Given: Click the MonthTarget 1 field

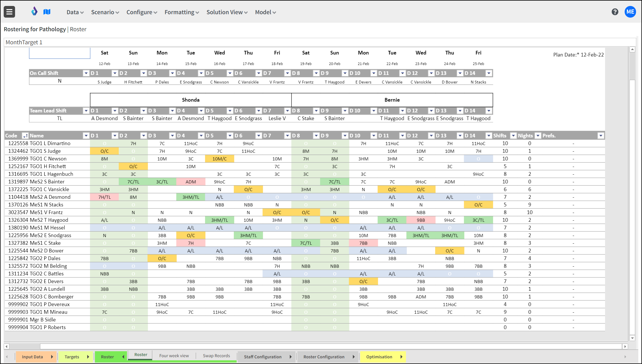Looking at the screenshot, I should (320, 42).
